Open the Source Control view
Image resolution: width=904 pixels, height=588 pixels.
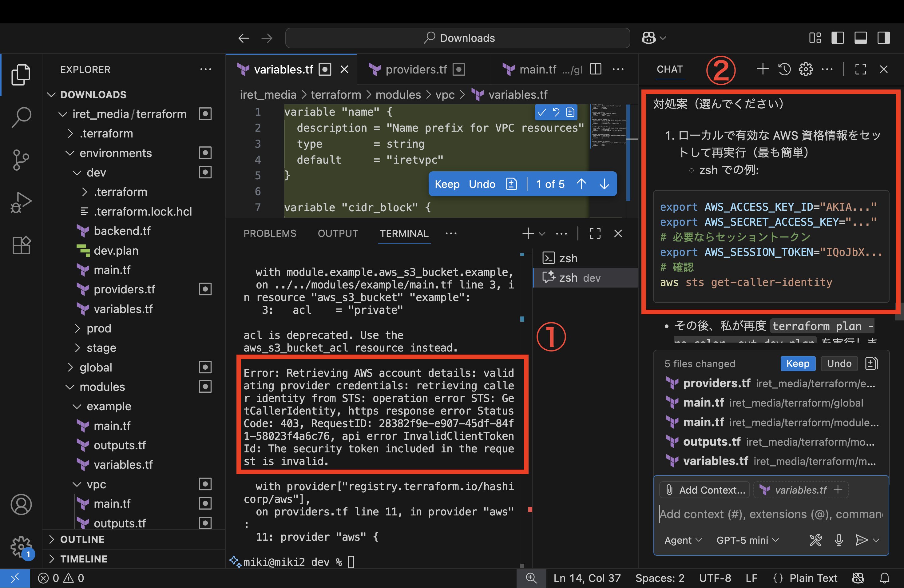click(21, 160)
